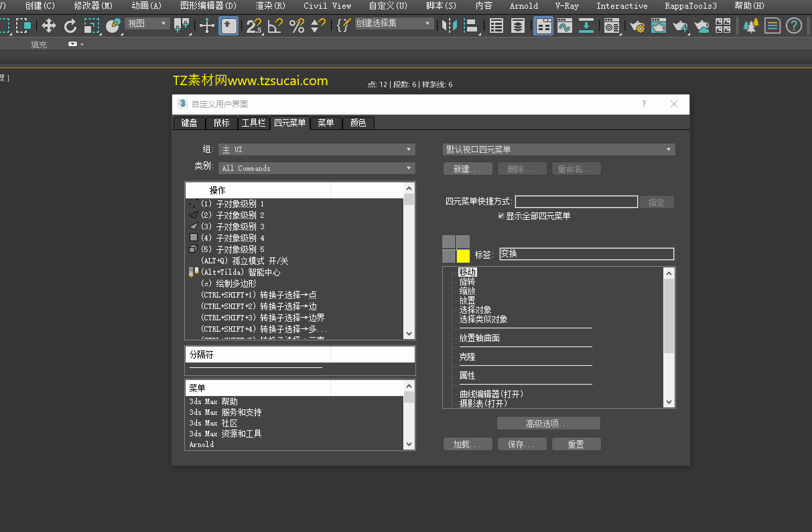The height and width of the screenshot is (532, 812).
Task: Switch to the 工具栏 tab
Action: (x=253, y=123)
